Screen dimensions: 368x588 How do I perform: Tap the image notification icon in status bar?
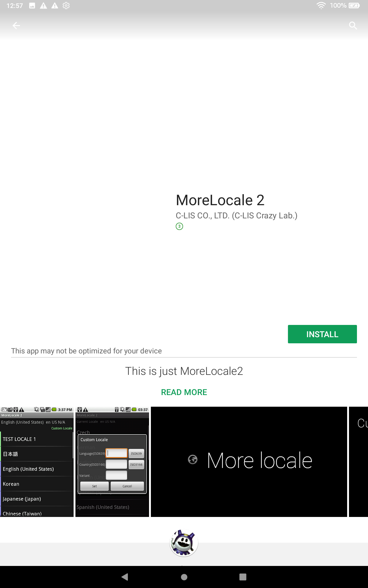pyautogui.click(x=32, y=6)
